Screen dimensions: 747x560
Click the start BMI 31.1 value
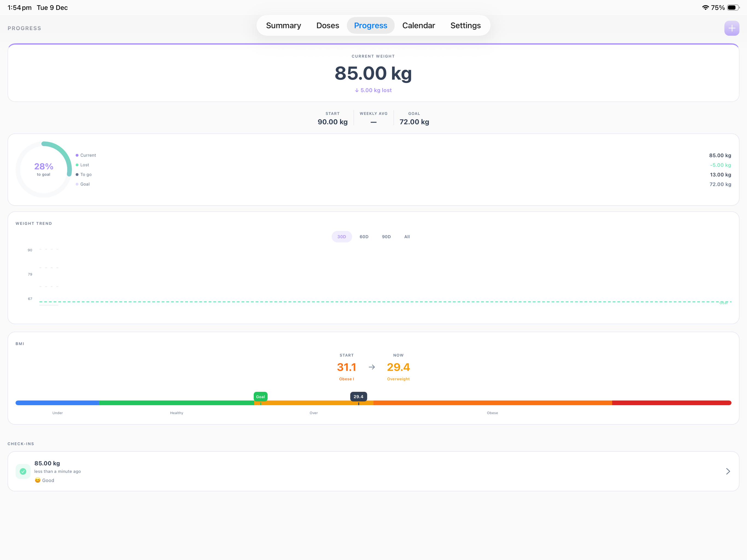346,367
